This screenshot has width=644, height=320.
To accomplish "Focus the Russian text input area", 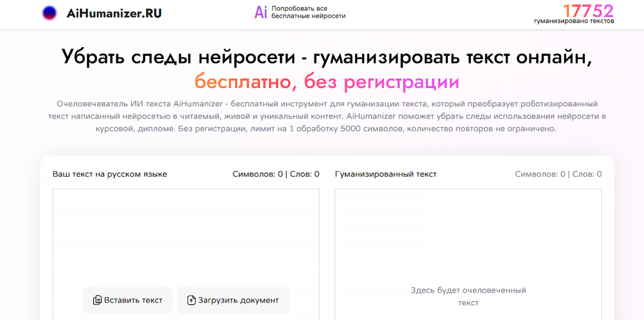I will pyautogui.click(x=186, y=254).
